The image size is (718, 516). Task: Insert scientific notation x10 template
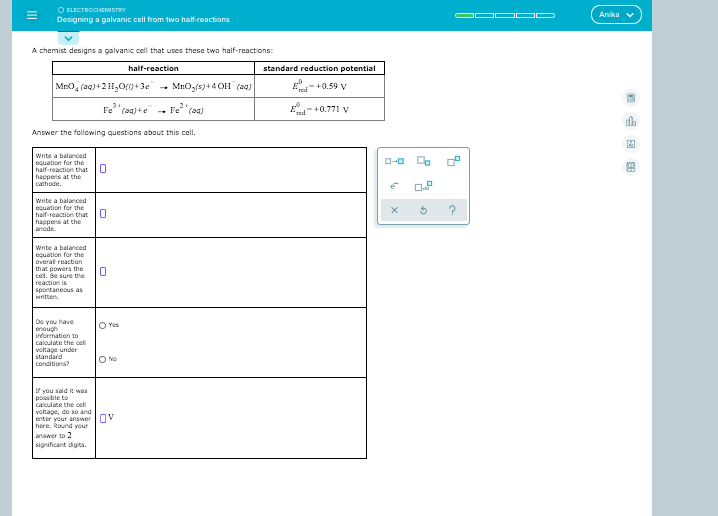coord(423,186)
